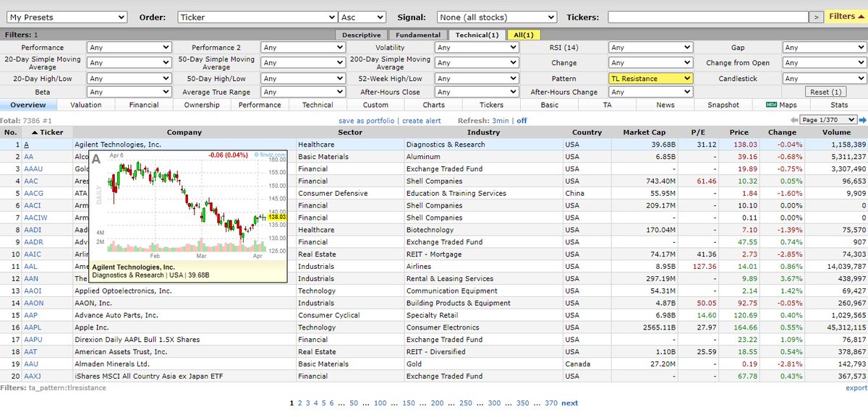
Task: Open ticker AAXJ link
Action: click(33, 376)
